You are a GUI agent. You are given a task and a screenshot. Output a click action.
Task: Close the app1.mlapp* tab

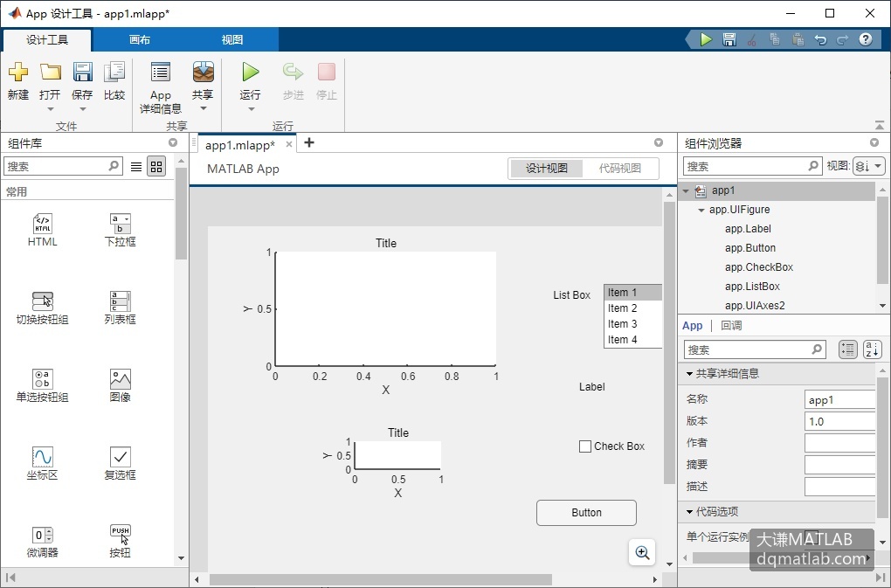(x=288, y=144)
